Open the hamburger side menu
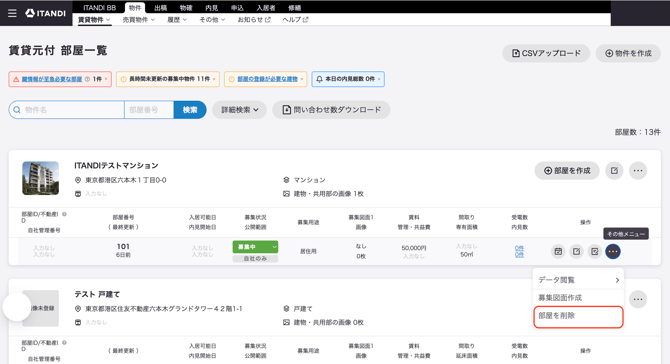The height and width of the screenshot is (364, 670). coord(12,13)
